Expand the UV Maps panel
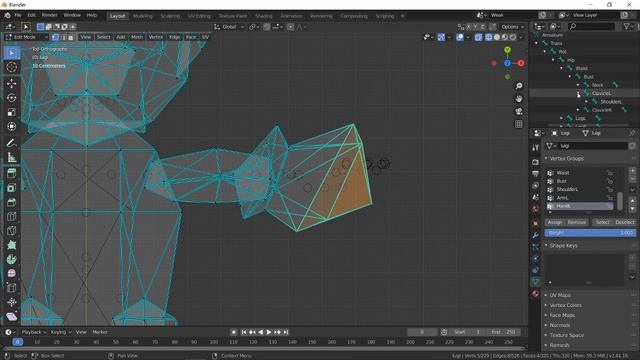Viewport: 640px width, 360px height. coord(560,295)
